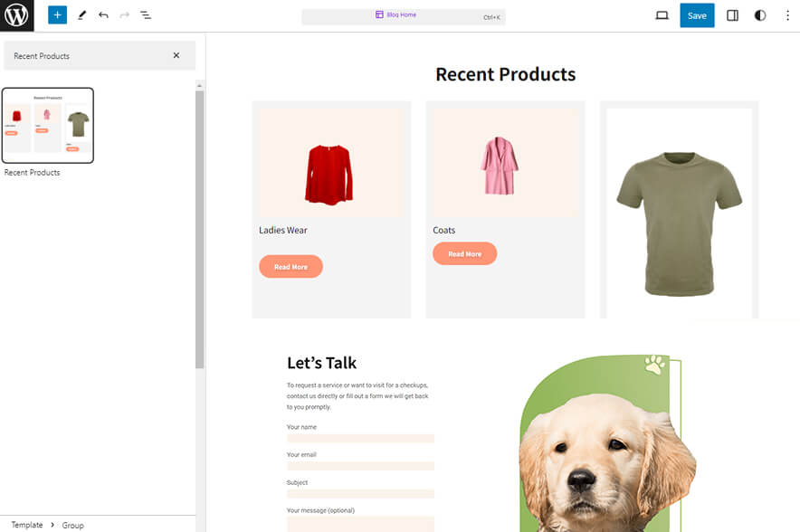Redo the last change
This screenshot has height=532, width=800.
pyautogui.click(x=123, y=14)
